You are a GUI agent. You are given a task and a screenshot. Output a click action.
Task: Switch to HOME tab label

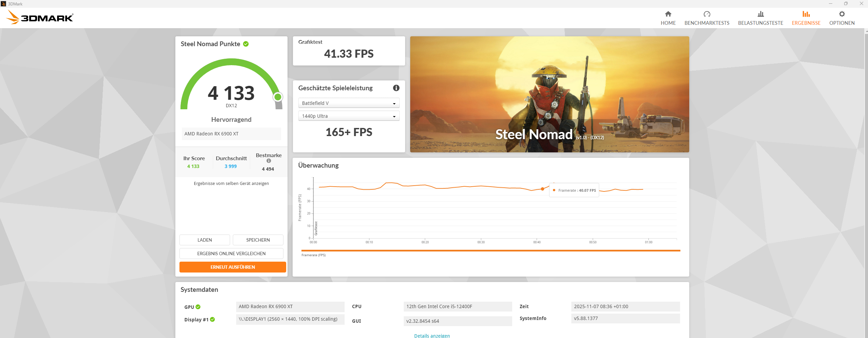(x=668, y=23)
